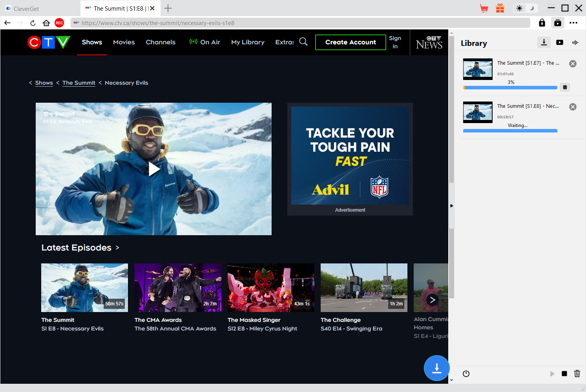Click the trash delete all icon
Viewport: 586px width, 392px height.
point(577,374)
